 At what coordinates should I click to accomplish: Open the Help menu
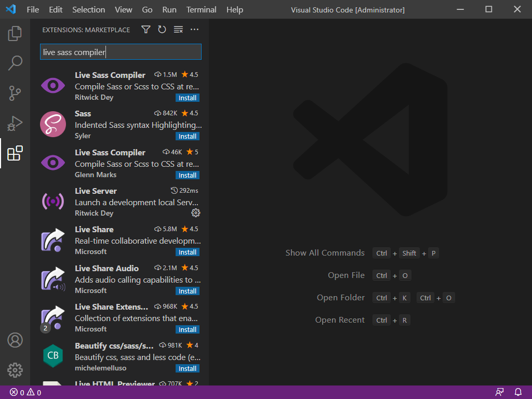[235, 9]
